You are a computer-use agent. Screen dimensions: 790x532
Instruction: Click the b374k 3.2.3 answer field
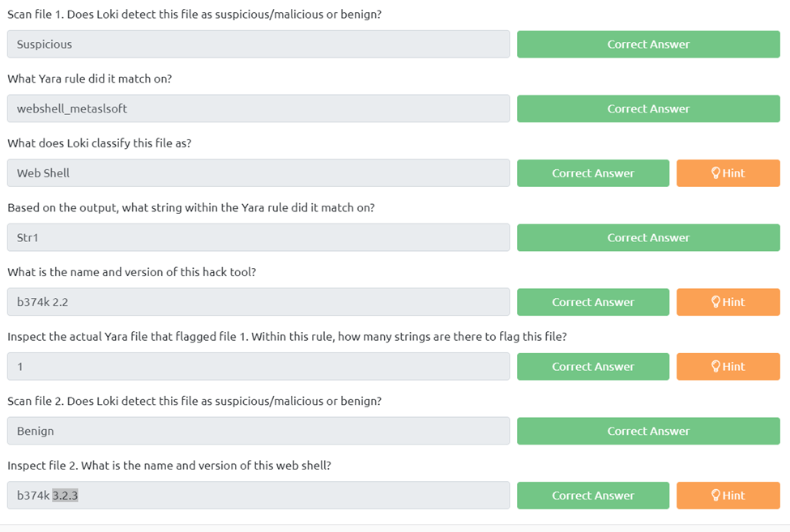coord(258,496)
